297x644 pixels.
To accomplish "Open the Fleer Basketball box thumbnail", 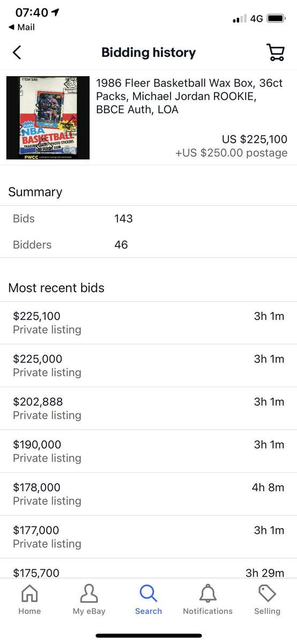I will pyautogui.click(x=48, y=118).
